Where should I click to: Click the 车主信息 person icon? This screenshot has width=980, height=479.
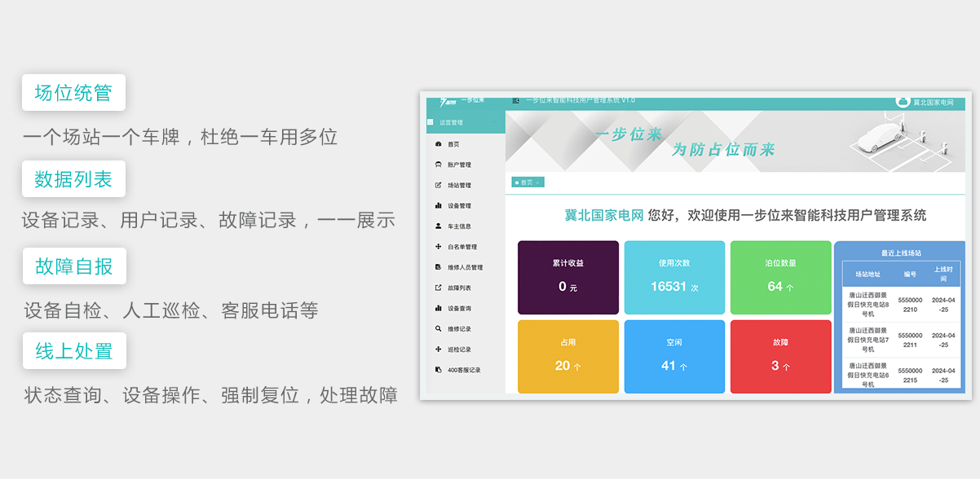439,226
